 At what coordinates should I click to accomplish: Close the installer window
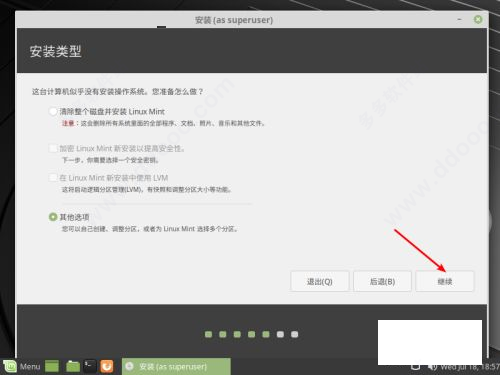point(478,20)
